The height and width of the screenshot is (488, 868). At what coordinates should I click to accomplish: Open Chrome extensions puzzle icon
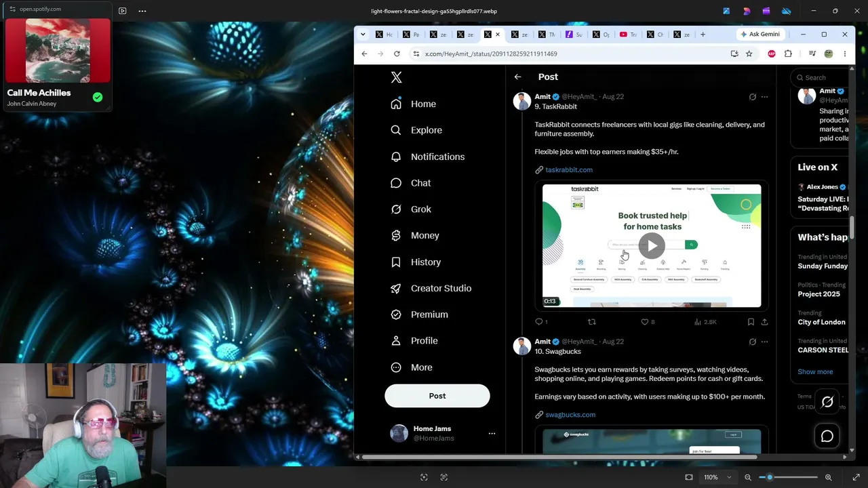[x=788, y=54]
